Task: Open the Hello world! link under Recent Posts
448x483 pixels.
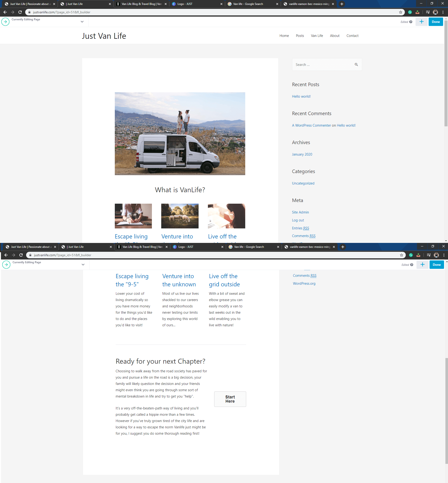Action: click(301, 96)
